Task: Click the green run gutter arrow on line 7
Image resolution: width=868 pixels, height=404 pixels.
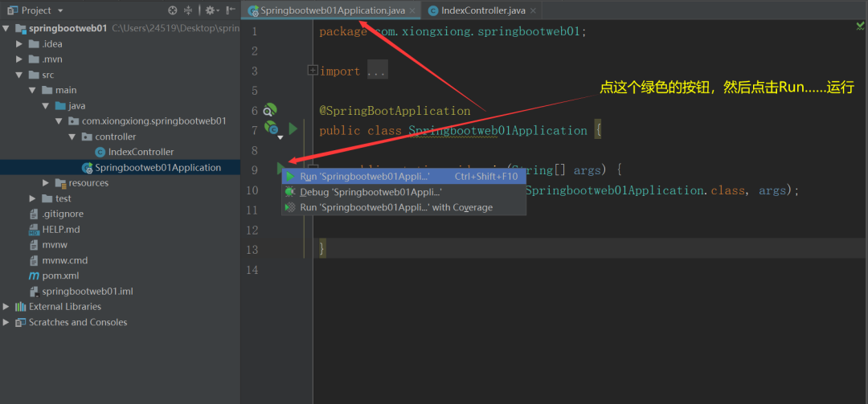Action: click(293, 129)
